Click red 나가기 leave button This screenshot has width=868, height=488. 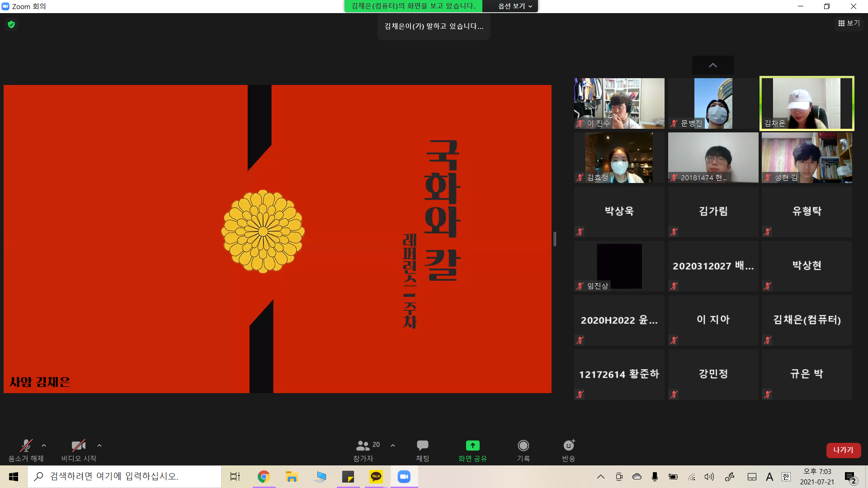[x=843, y=450]
